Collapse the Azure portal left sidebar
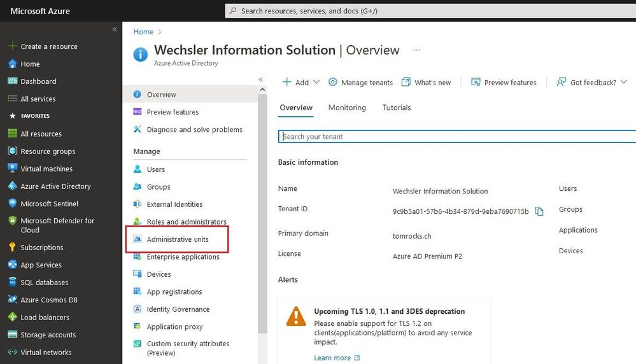 115,29
